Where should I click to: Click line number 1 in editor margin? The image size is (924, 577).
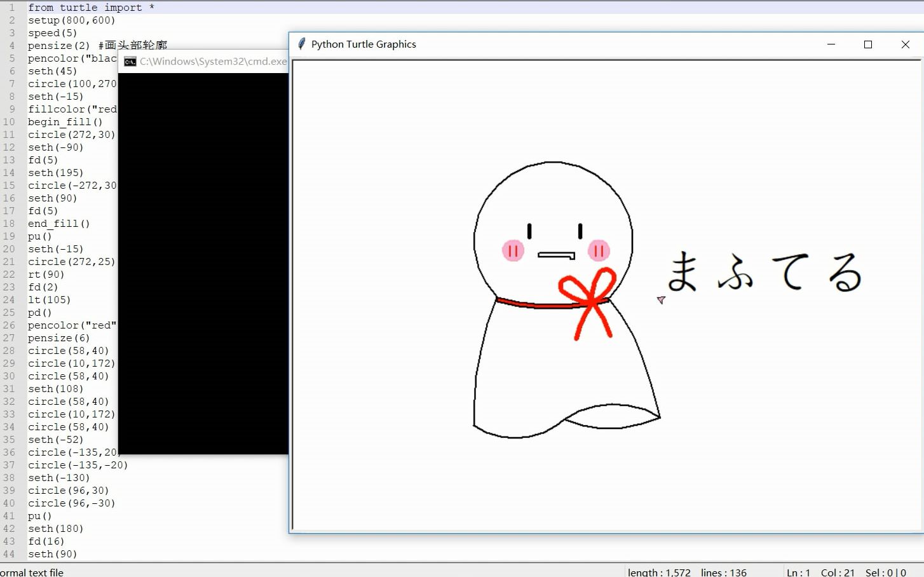[x=11, y=8]
